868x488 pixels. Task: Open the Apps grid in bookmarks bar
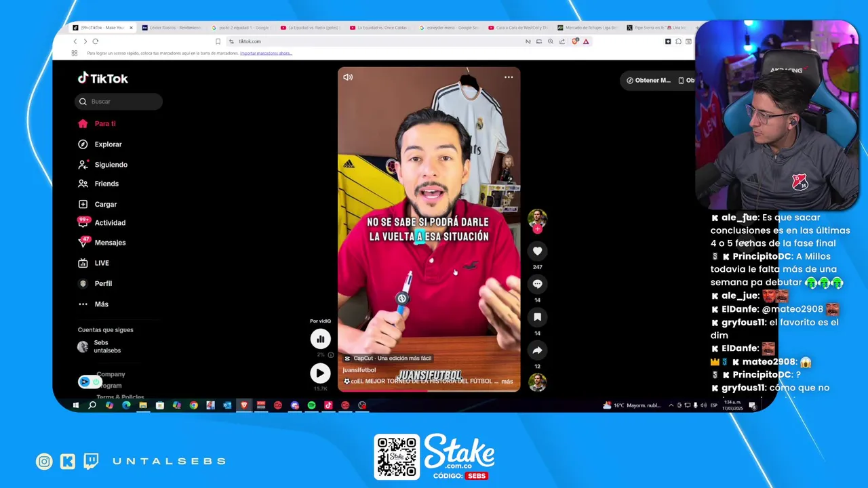pos(75,53)
